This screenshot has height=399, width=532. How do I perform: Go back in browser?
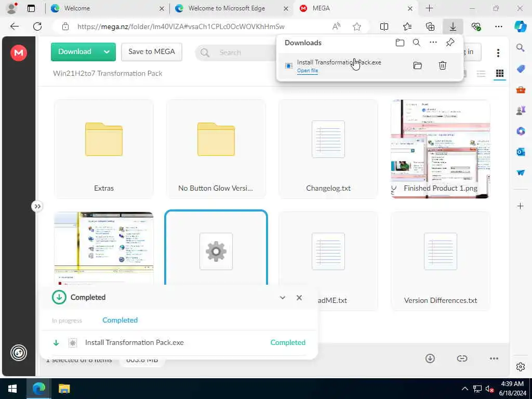pyautogui.click(x=14, y=26)
